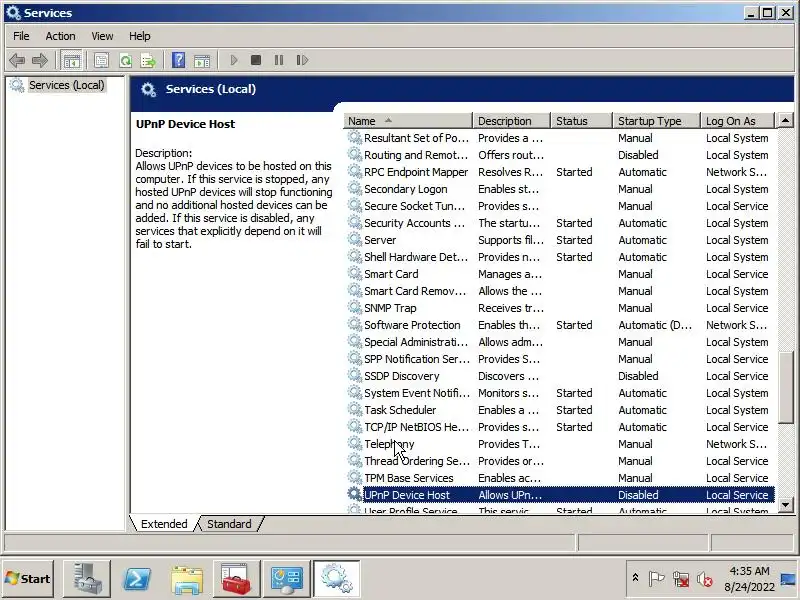Open the File menu
The height and width of the screenshot is (600, 800).
(x=21, y=36)
